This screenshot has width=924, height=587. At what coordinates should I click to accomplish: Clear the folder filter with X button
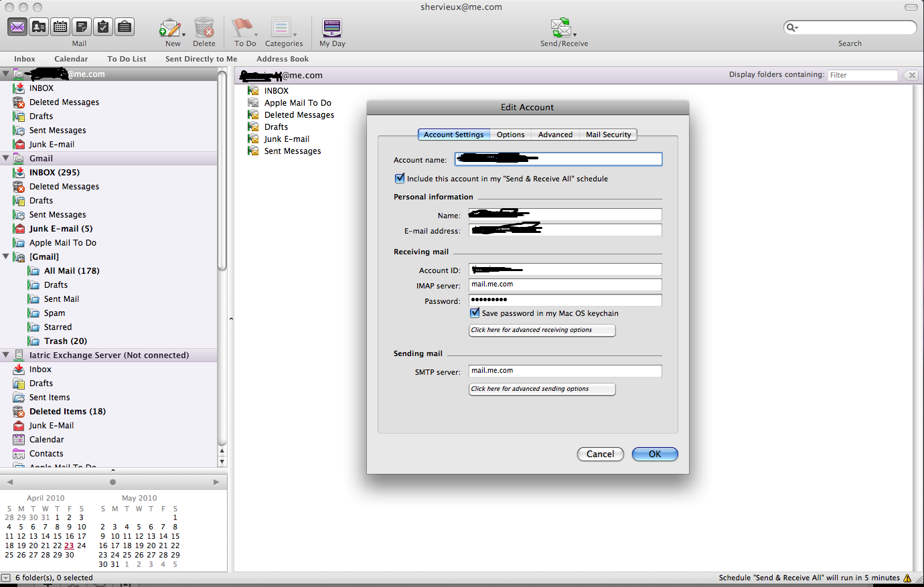click(911, 75)
